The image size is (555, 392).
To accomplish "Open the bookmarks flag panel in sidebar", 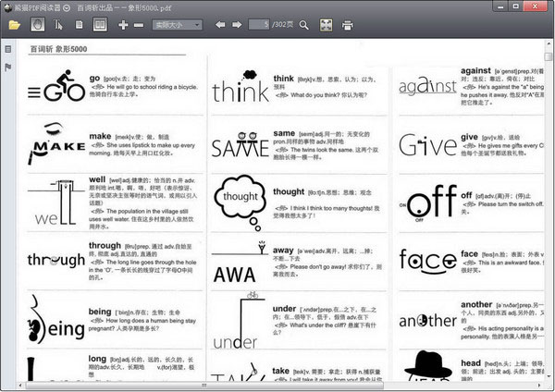I will click(x=8, y=67).
